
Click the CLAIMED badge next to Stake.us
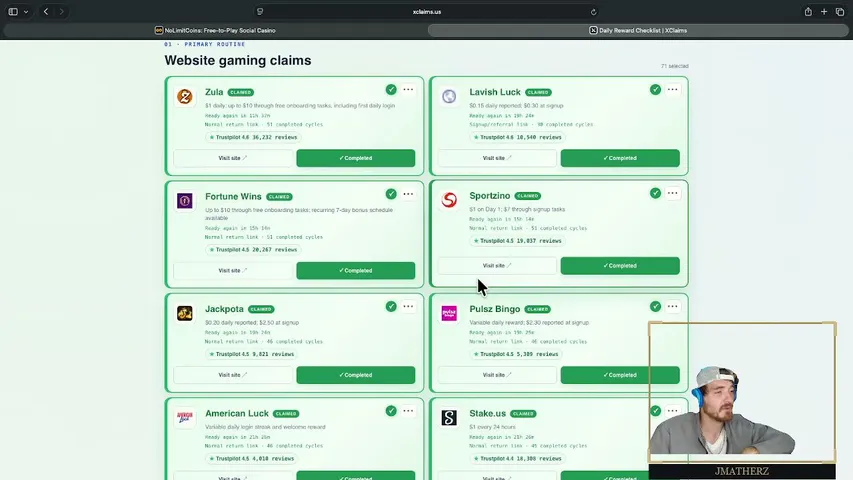(x=523, y=414)
